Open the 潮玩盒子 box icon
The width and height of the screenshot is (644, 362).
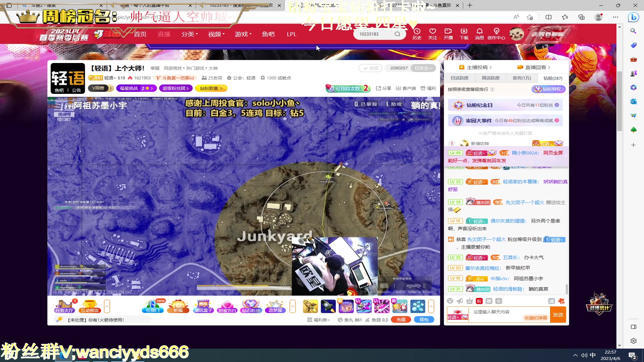click(x=203, y=306)
